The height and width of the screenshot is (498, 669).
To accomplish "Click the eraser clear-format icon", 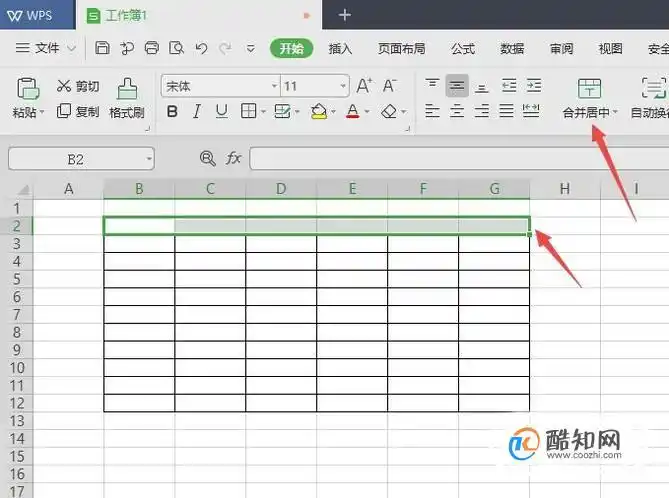I will [389, 111].
